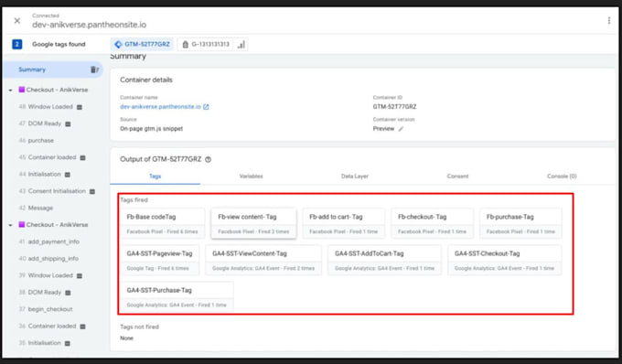This screenshot has width=622, height=364.
Task: Click the icon beside 39 Window Loaded
Action: [x=80, y=275]
